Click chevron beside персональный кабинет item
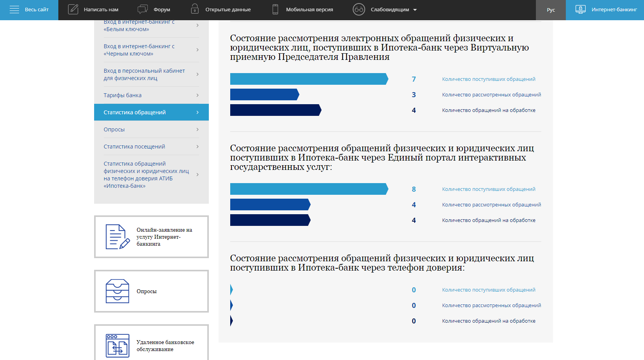 pyautogui.click(x=198, y=74)
